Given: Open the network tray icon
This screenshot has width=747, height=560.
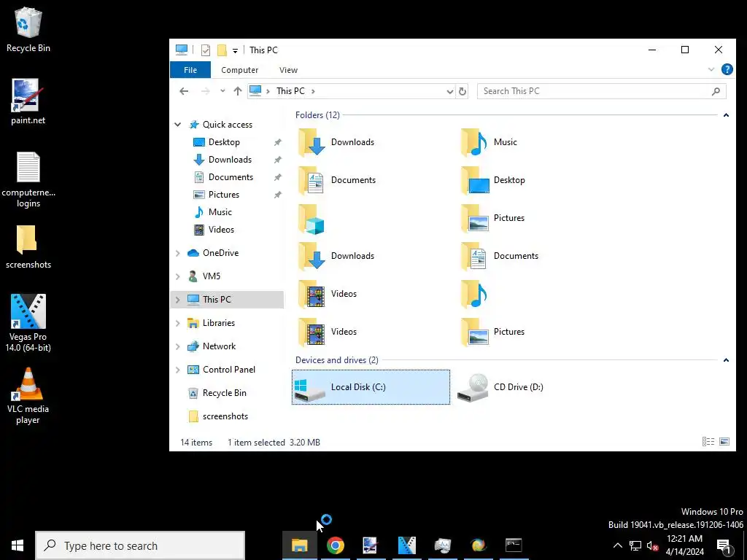Looking at the screenshot, I should click(x=635, y=545).
